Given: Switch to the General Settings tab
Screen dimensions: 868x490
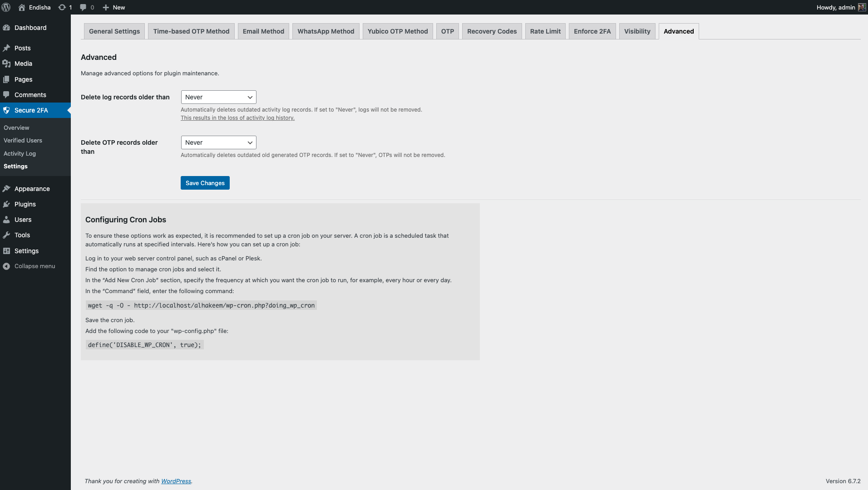Looking at the screenshot, I should [114, 31].
